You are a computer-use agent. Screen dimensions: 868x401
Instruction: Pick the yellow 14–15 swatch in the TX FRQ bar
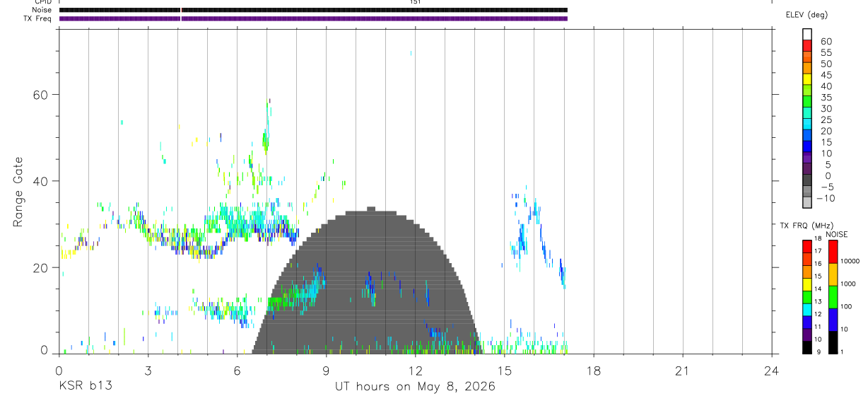pyautogui.click(x=807, y=284)
